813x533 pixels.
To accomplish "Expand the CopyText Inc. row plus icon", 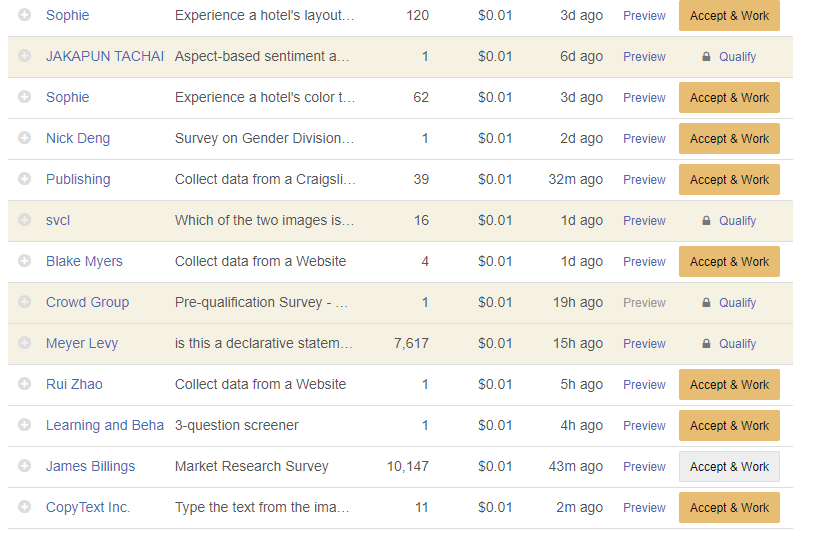I will 25,507.
